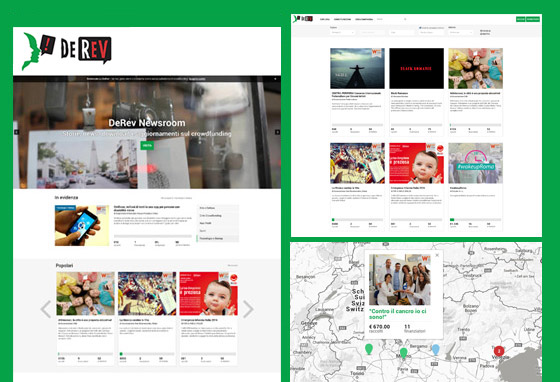The image size is (560, 382).
Task: Show previous Popolari projects with left chevron
Action: click(x=46, y=309)
